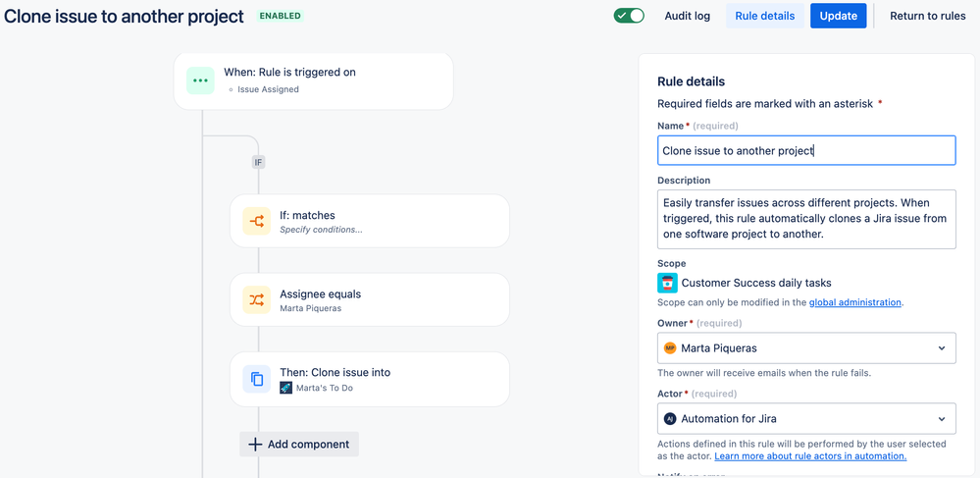
Task: Click the Specify conditions... text
Action: [x=321, y=230]
